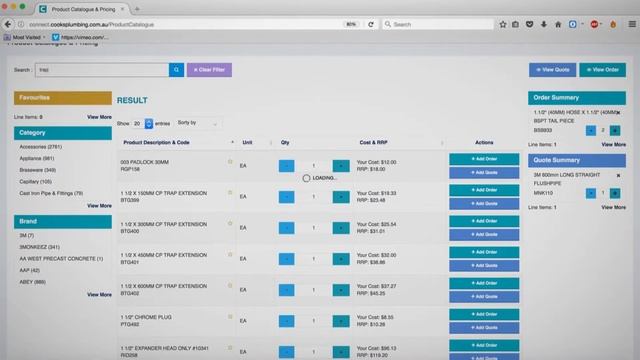The image size is (640, 360).
Task: Filter by Cast Iron Pipe & Fittings
Action: point(51,193)
